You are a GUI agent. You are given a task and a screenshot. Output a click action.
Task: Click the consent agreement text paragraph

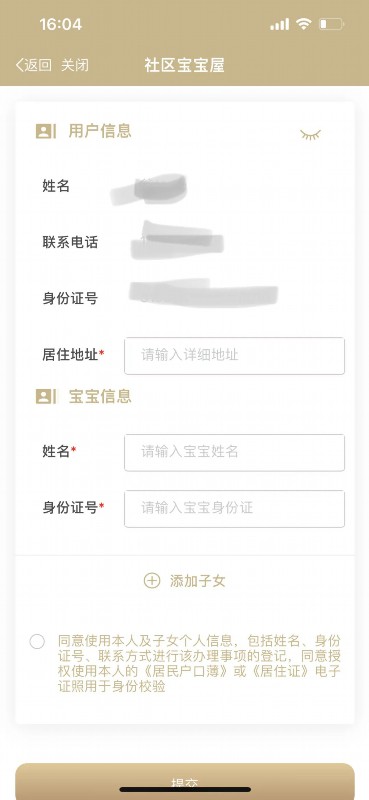click(199, 664)
